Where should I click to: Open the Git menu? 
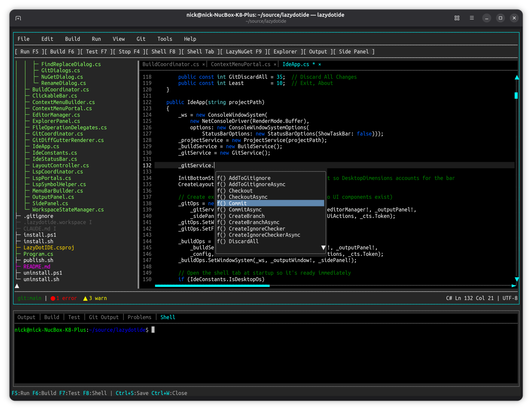point(141,39)
